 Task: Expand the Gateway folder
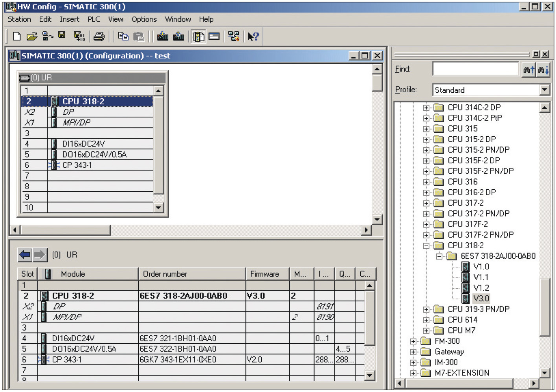[413, 352]
